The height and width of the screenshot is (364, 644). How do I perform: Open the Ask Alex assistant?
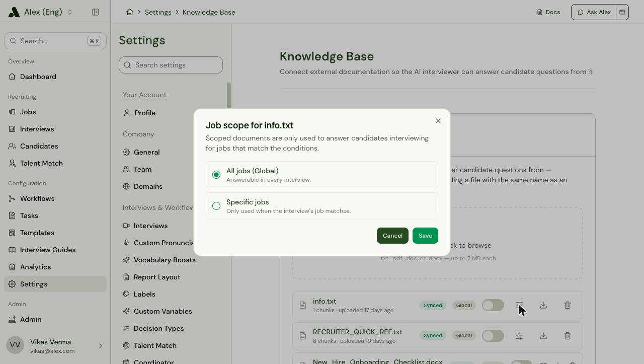tap(594, 12)
